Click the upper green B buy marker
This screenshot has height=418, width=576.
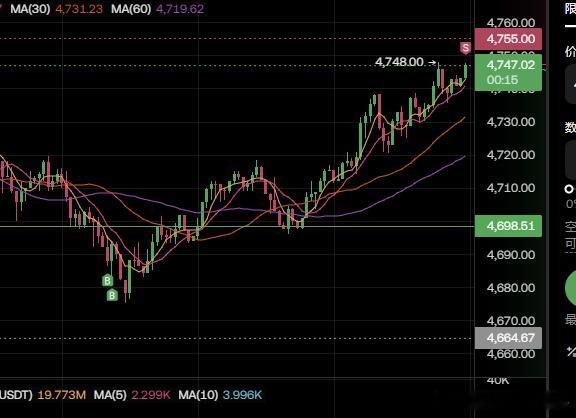[x=107, y=281]
